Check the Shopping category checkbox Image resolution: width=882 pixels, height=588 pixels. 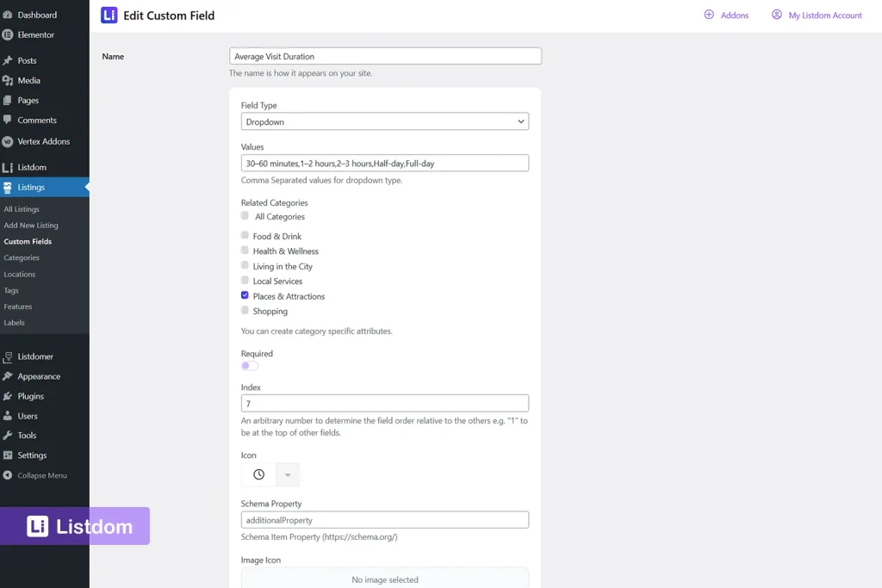(x=245, y=311)
